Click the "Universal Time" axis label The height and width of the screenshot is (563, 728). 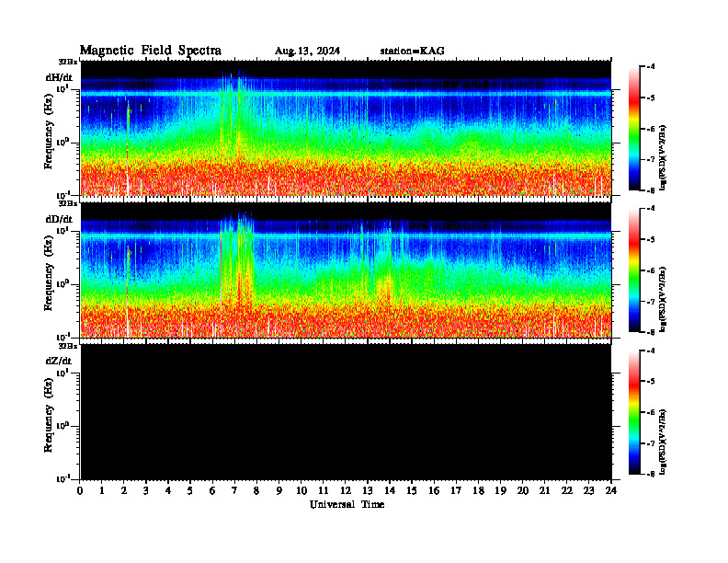click(x=347, y=504)
